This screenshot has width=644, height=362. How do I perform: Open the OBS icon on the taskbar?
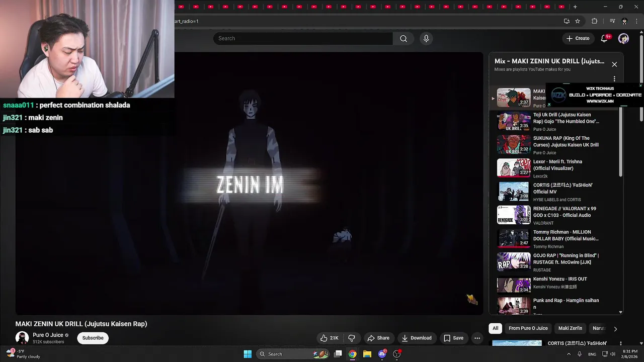pyautogui.click(x=397, y=354)
